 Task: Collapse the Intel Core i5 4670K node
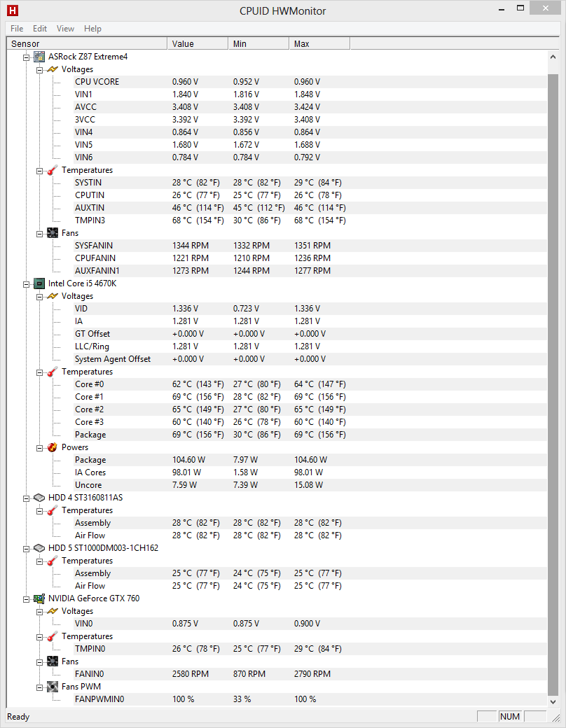[x=27, y=283]
